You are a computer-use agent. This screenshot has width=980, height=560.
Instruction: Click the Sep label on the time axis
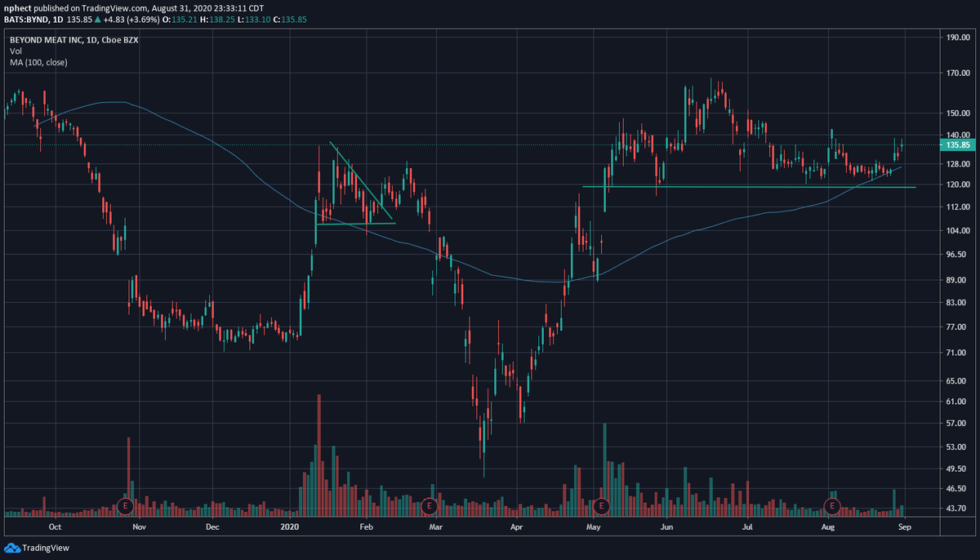point(904,527)
